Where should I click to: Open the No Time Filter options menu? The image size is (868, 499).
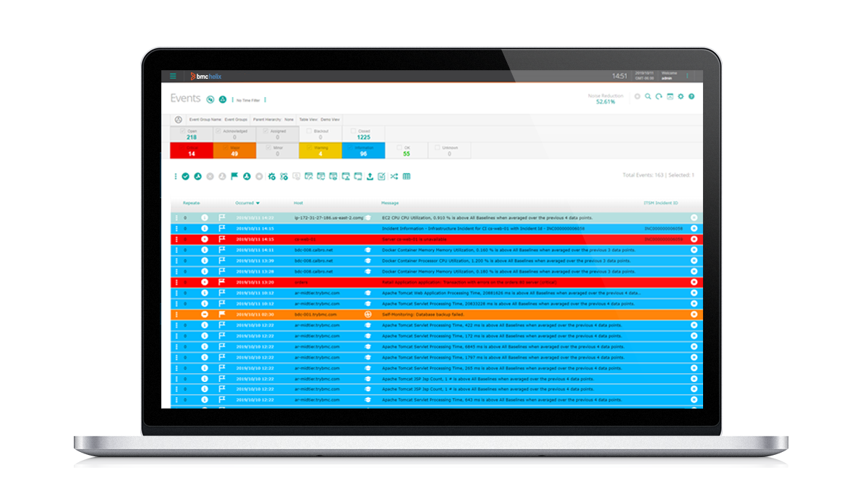(x=265, y=100)
